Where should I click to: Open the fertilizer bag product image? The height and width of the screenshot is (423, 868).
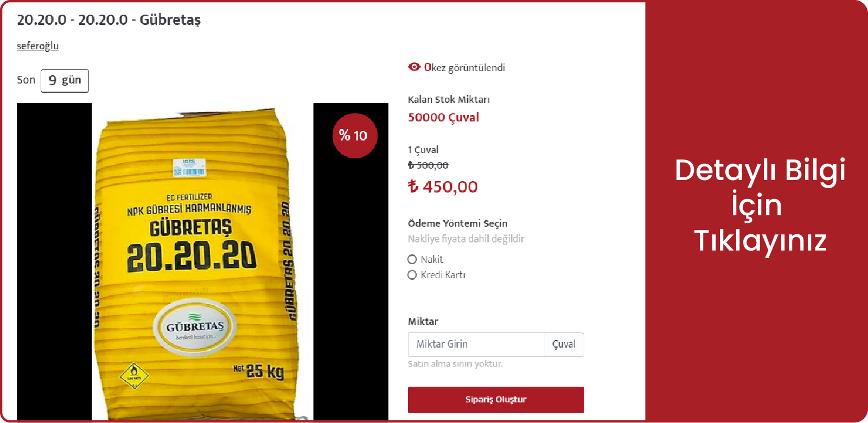click(x=202, y=261)
